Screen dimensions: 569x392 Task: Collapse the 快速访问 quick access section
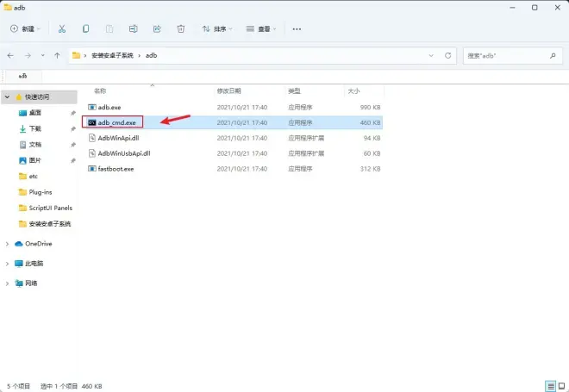coord(7,96)
